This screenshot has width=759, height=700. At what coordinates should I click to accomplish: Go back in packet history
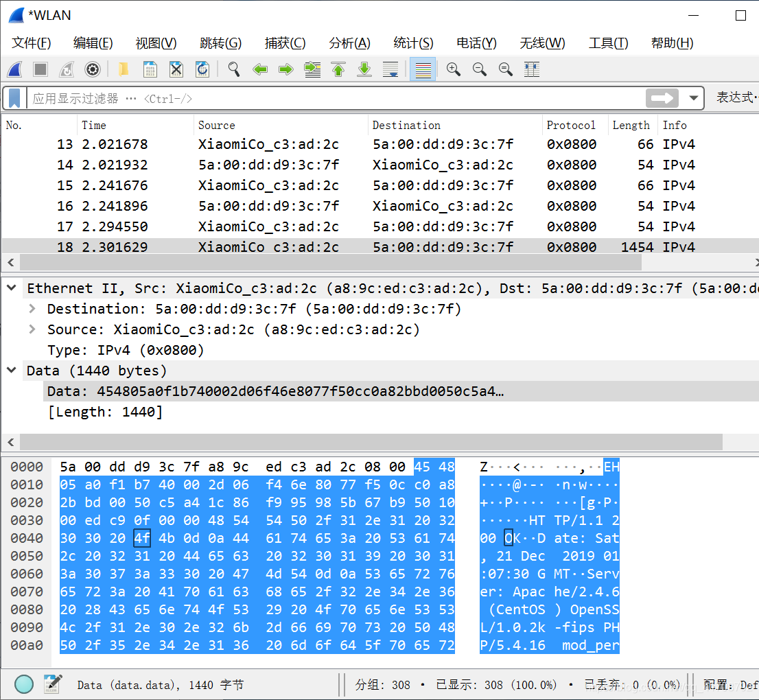(260, 70)
